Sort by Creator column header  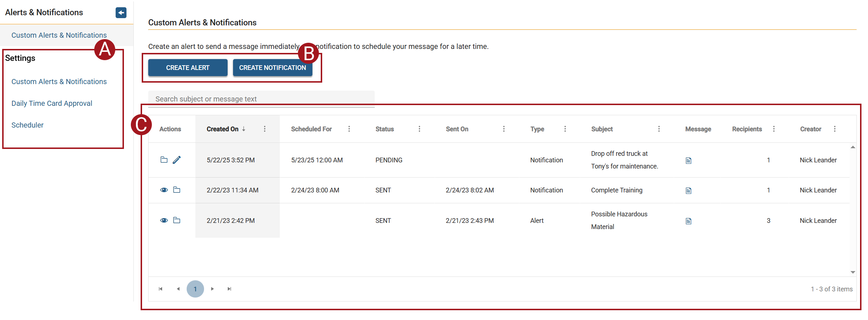coord(811,129)
